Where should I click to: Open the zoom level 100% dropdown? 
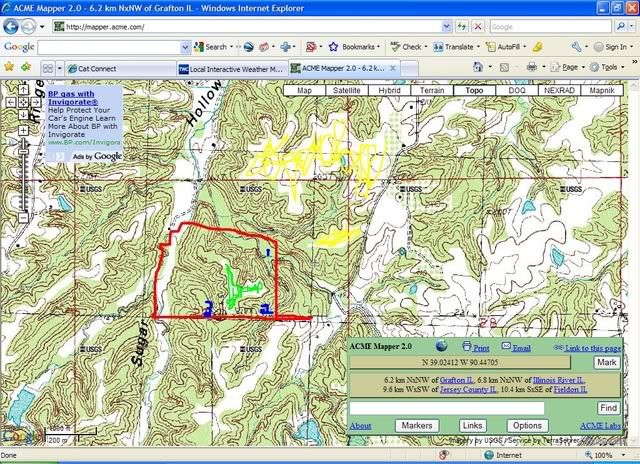coord(623,455)
